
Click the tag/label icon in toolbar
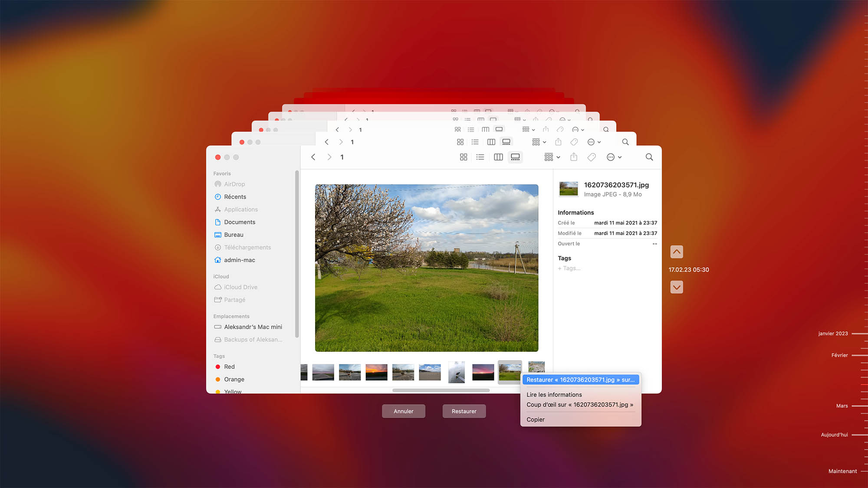click(x=592, y=157)
